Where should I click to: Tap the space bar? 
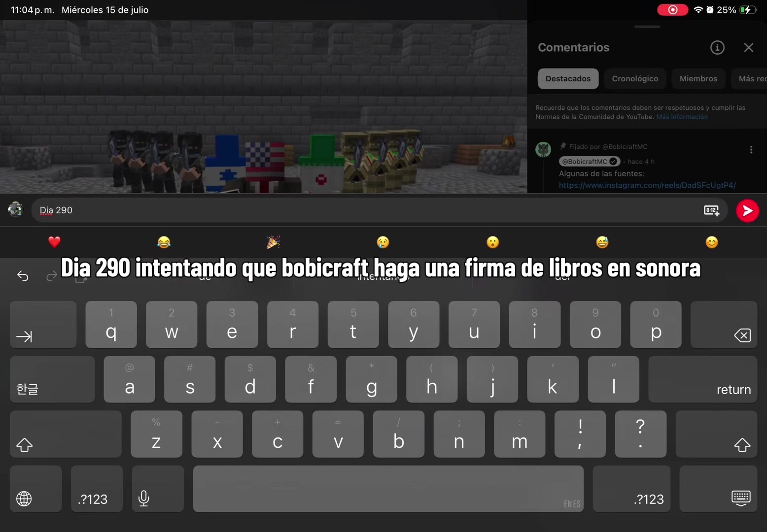[x=388, y=489]
